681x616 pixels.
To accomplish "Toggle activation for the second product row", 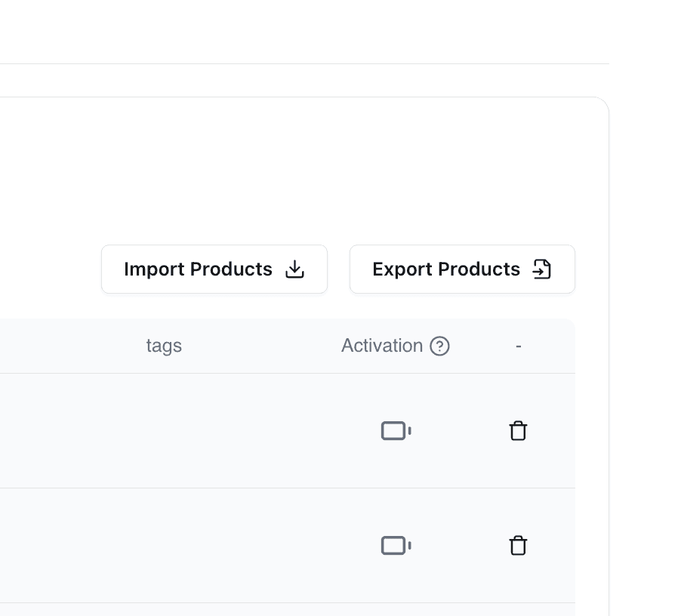I will 396,546.
